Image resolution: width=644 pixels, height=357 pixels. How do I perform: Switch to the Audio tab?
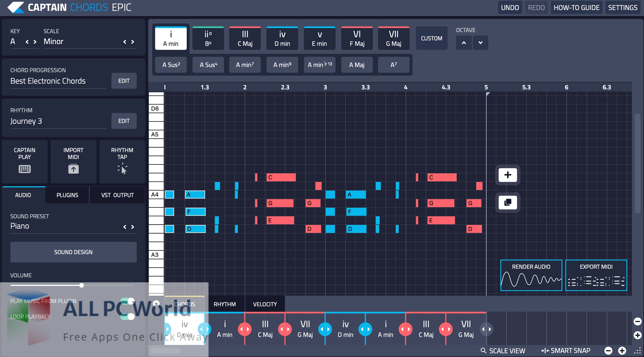tap(23, 195)
